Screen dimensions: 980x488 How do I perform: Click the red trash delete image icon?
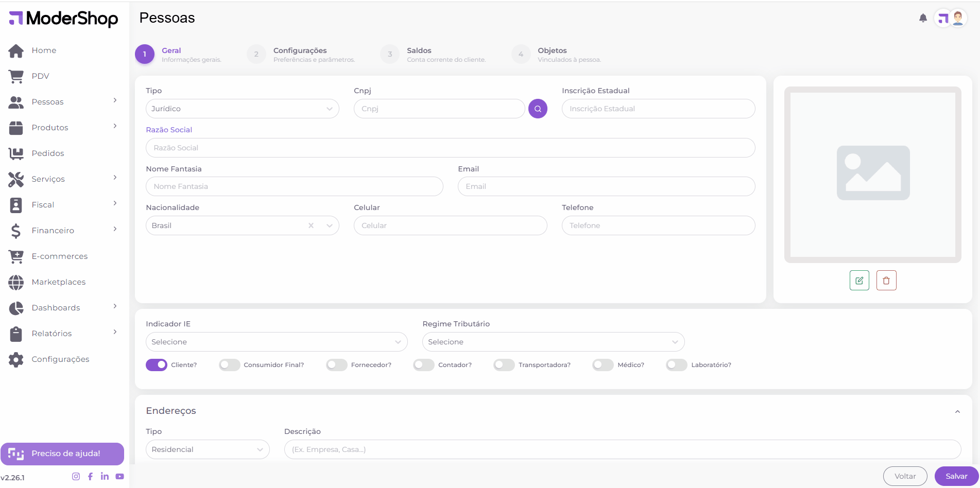point(886,281)
